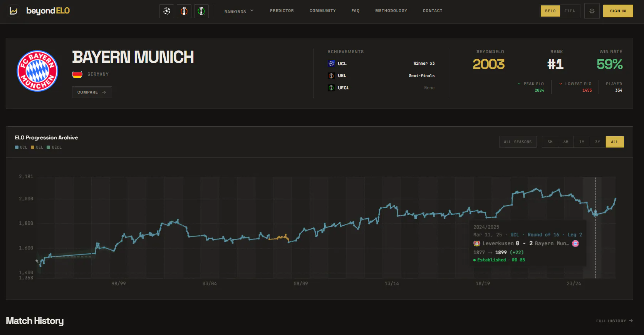The height and width of the screenshot is (335, 644).
Task: Click the beyondELO wordmark
Action: [48, 11]
